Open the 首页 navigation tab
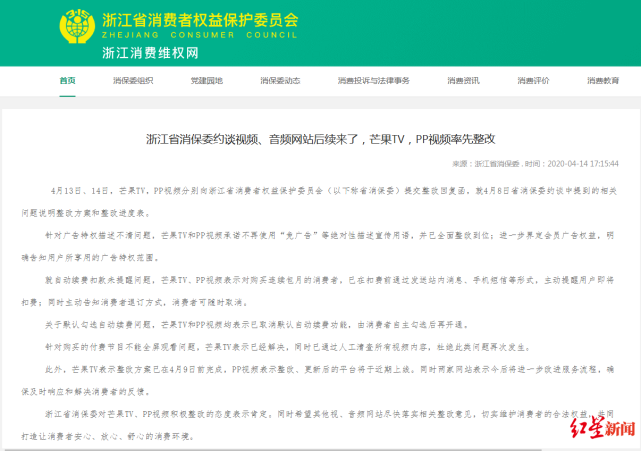Viewport: 641px width, 451px height. pos(67,81)
